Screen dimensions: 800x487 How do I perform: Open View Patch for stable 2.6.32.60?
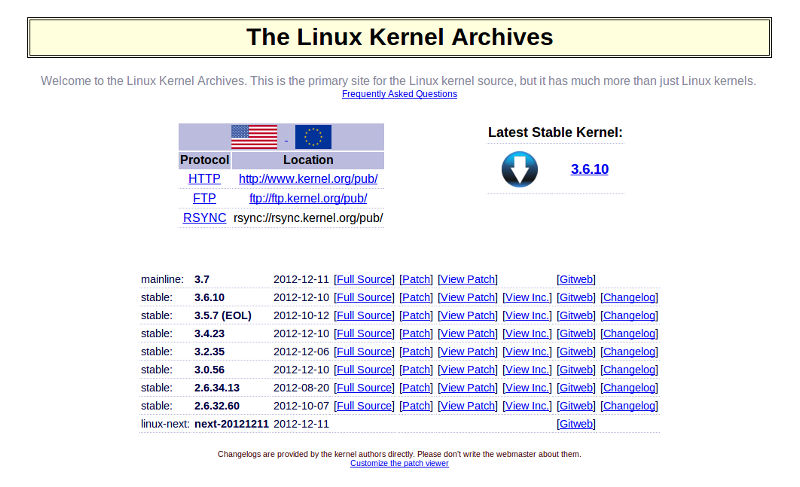(468, 406)
